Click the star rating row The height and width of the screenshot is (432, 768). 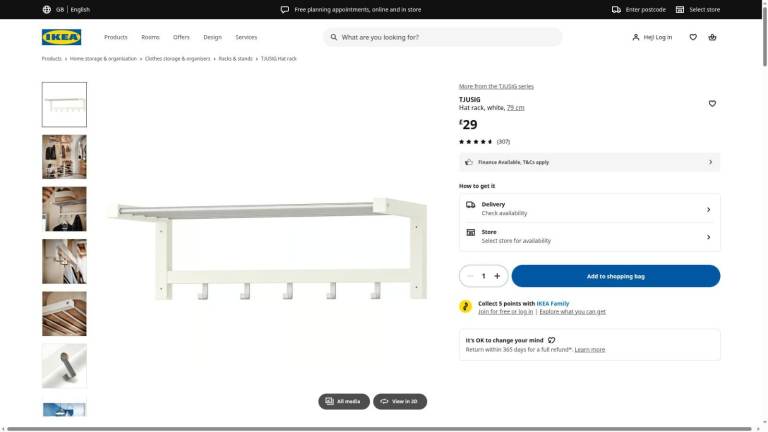[x=484, y=142]
